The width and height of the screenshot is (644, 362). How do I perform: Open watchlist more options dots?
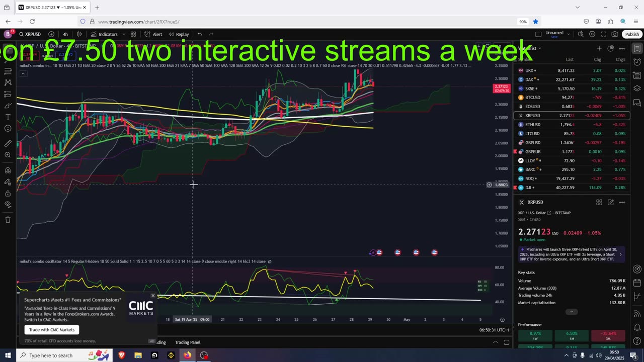tap(622, 48)
